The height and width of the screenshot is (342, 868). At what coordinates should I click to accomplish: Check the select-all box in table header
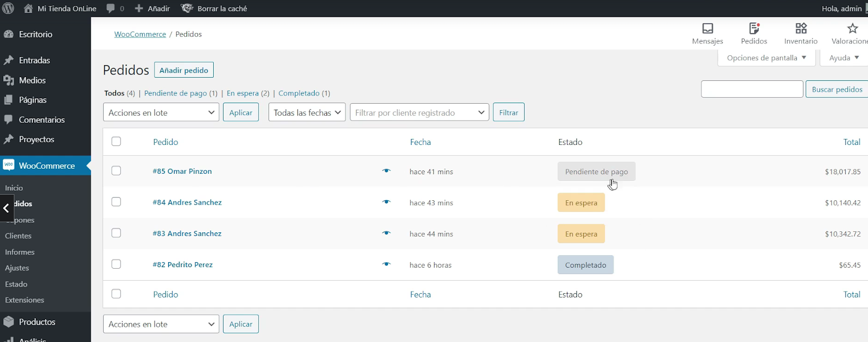click(x=116, y=142)
